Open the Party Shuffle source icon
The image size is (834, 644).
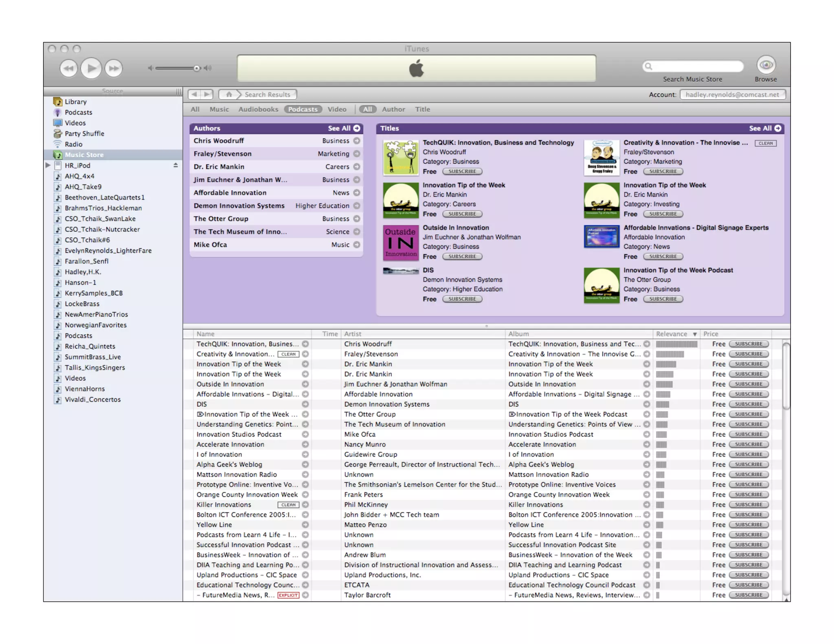(x=57, y=134)
